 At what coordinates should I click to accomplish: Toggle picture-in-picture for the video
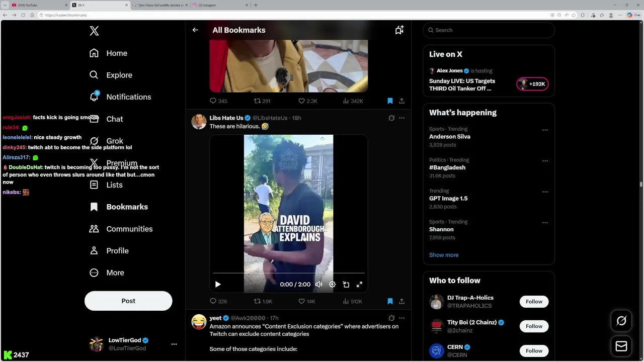click(x=346, y=285)
